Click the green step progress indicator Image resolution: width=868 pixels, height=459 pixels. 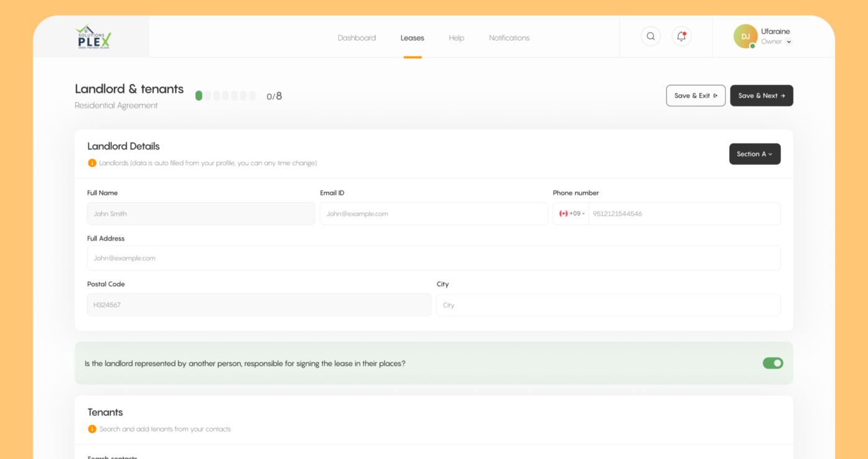pos(199,96)
